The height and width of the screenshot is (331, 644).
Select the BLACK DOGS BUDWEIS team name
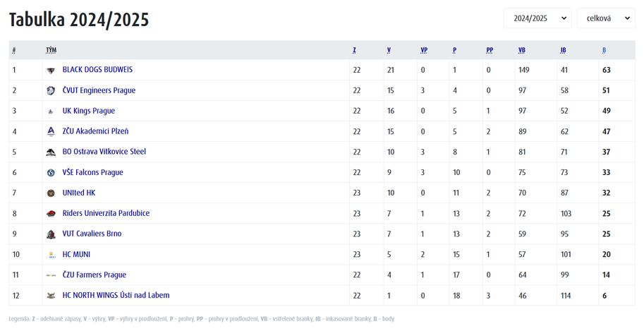coord(97,70)
